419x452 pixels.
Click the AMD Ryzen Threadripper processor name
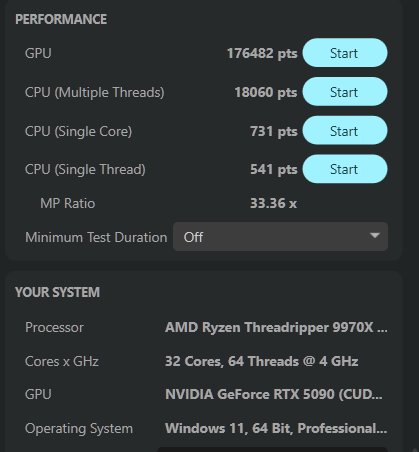coord(276,327)
